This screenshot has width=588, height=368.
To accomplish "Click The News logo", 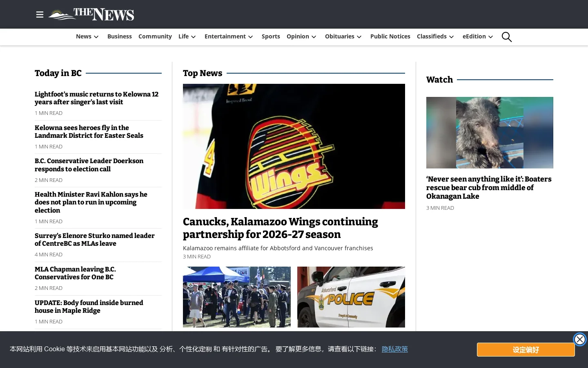I will coord(91,14).
